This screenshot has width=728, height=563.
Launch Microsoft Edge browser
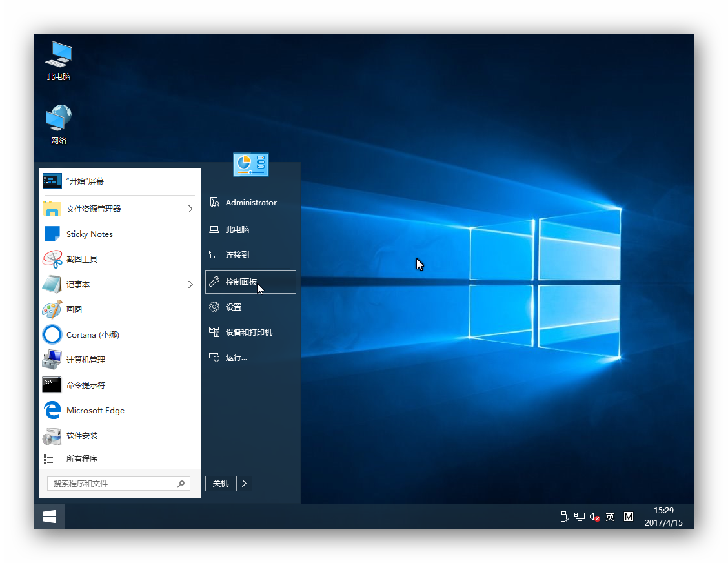95,410
